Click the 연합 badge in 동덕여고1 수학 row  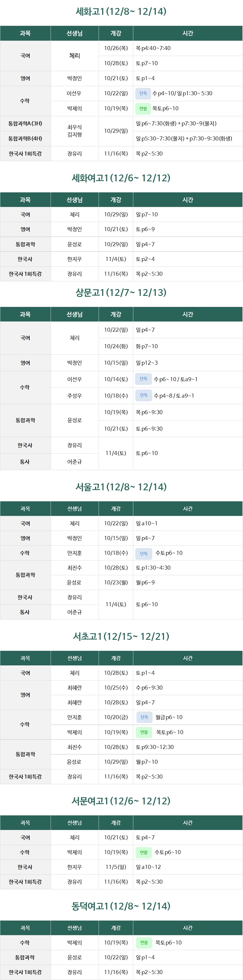pyautogui.click(x=144, y=943)
